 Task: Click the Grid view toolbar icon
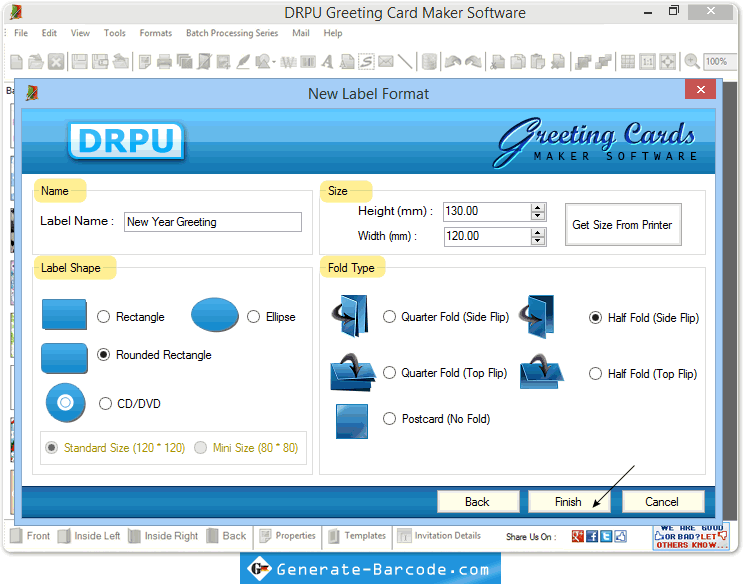click(x=628, y=62)
